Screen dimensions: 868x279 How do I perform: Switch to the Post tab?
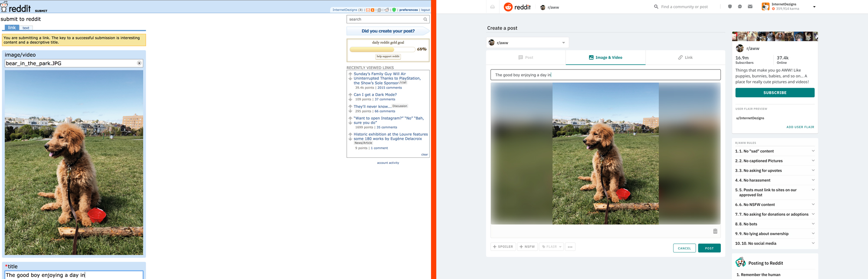pyautogui.click(x=526, y=57)
